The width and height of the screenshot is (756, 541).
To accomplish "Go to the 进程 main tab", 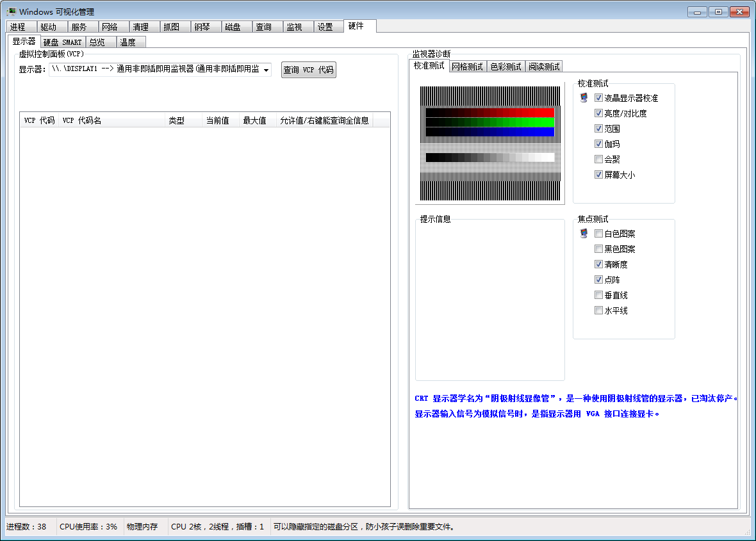I will [18, 27].
